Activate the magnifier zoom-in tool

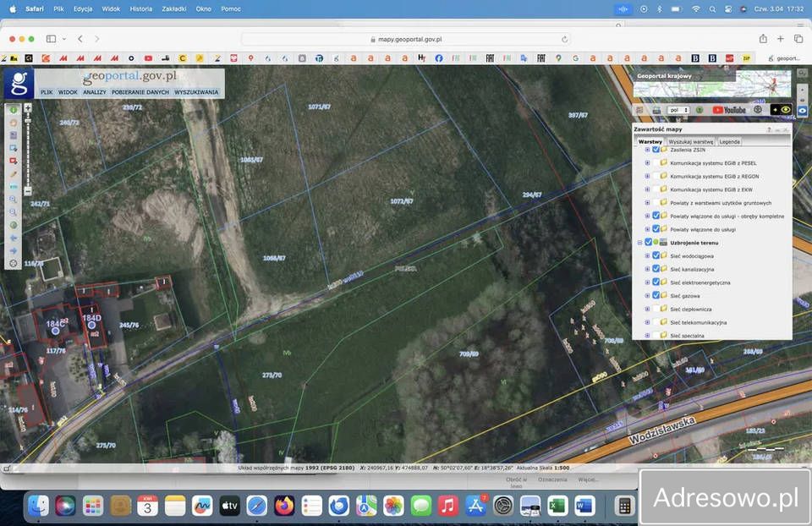14,199
